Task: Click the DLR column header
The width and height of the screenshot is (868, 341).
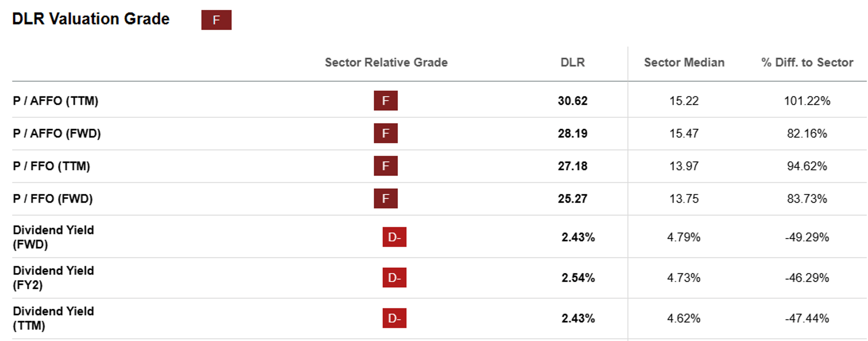Action: coord(572,62)
